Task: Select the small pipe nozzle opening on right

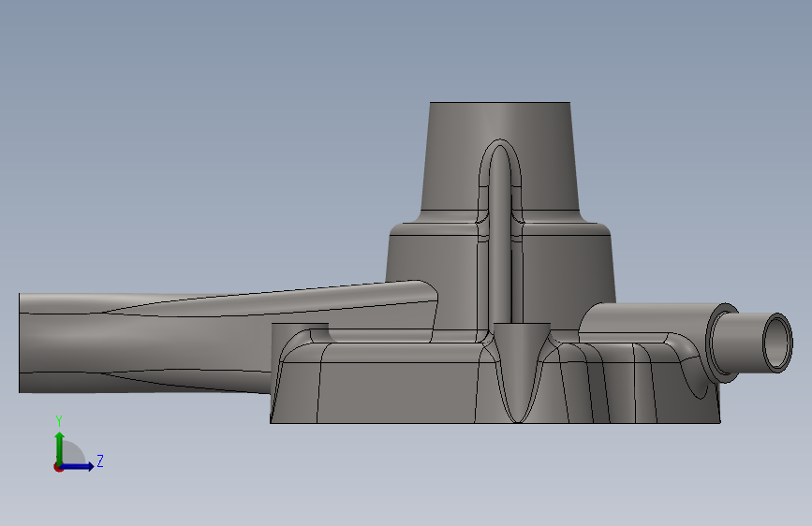Action: pyautogui.click(x=778, y=343)
